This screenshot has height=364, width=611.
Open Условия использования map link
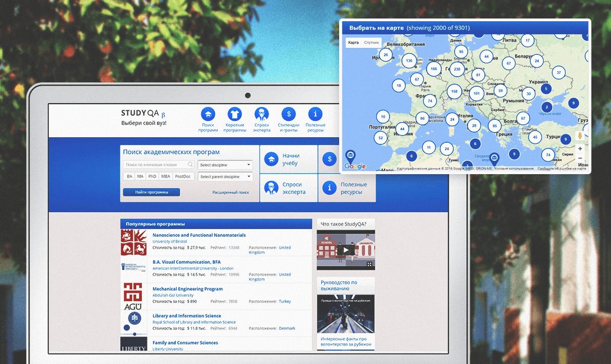pyautogui.click(x=513, y=169)
